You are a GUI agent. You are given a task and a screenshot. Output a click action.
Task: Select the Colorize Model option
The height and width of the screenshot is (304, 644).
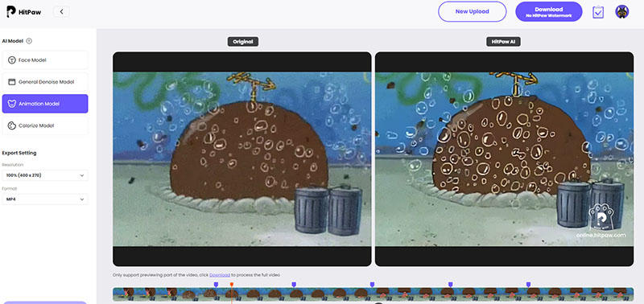click(45, 125)
